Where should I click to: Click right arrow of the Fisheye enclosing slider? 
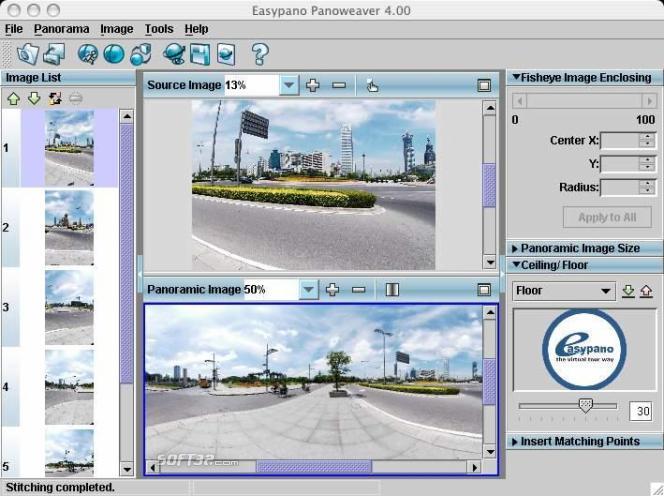coord(649,101)
